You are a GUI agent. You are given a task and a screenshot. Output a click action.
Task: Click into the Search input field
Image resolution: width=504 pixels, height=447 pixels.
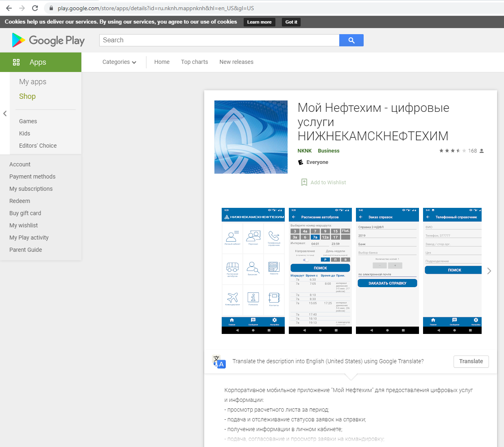219,40
